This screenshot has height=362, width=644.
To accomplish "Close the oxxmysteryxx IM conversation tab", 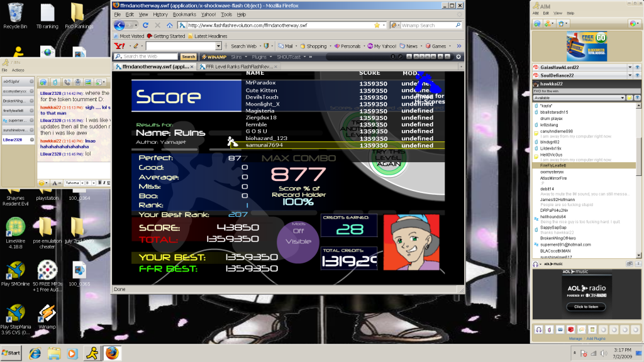I will tap(32, 91).
